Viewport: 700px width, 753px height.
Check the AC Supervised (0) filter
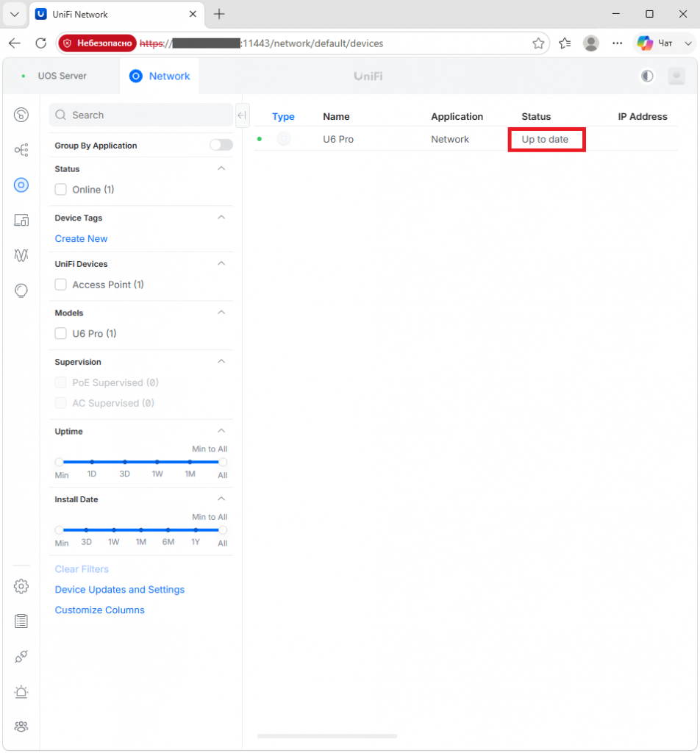(x=60, y=403)
